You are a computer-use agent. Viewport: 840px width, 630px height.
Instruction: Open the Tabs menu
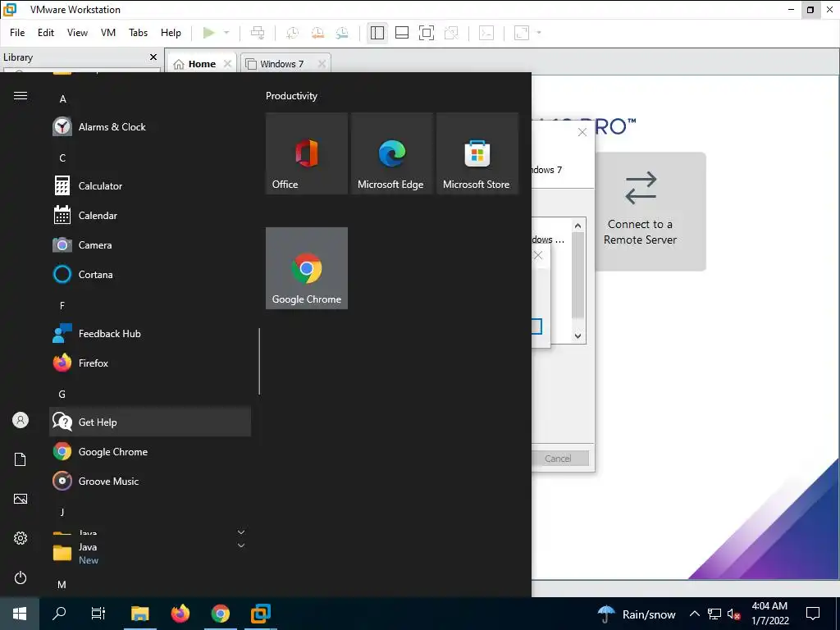coord(138,33)
